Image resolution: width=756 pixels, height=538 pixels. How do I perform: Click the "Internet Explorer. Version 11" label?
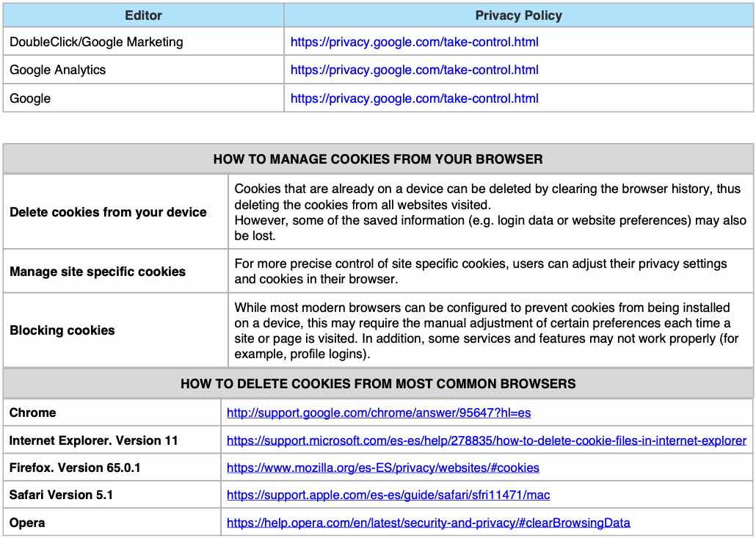(x=94, y=440)
